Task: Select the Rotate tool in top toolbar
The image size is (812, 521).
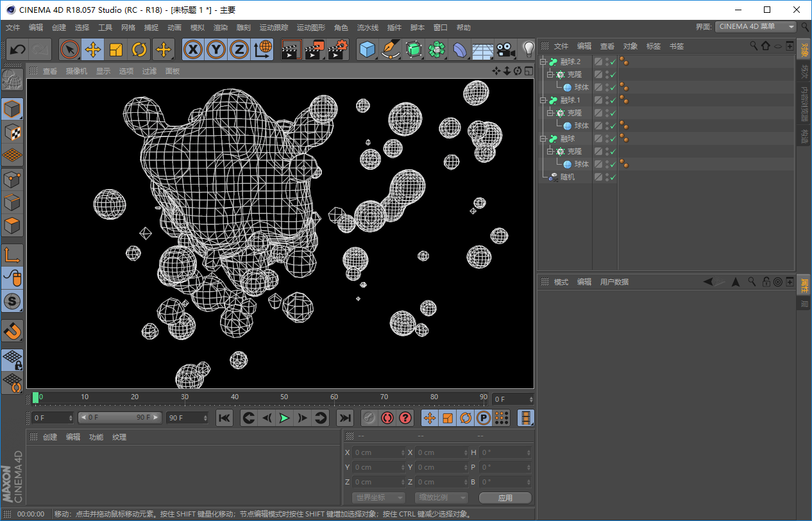Action: [139, 49]
